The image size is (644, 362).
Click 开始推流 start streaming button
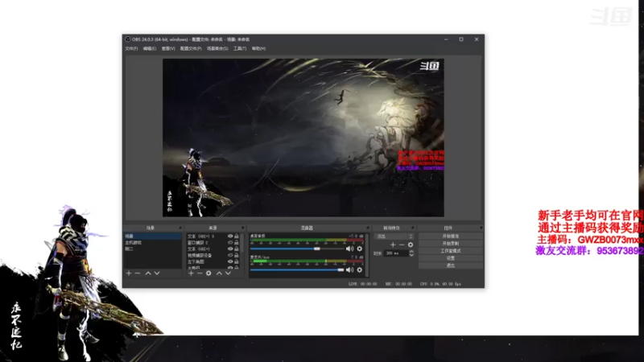451,237
